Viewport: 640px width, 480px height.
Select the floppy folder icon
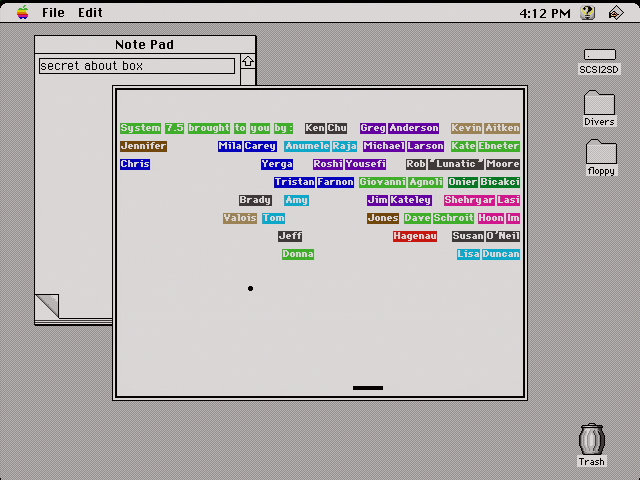[601, 151]
